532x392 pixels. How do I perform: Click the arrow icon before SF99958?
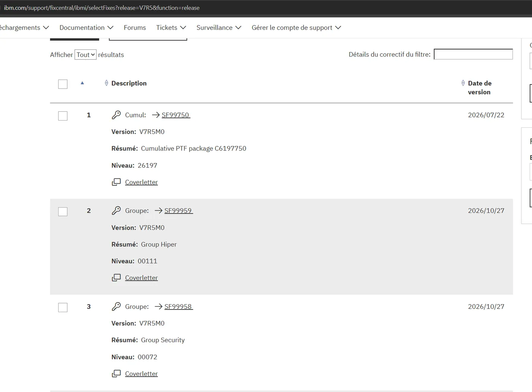[x=158, y=306]
